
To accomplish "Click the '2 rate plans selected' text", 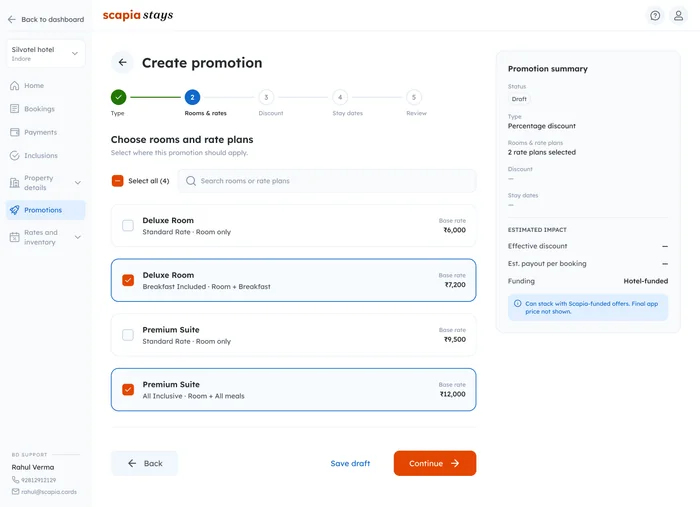I will click(542, 152).
